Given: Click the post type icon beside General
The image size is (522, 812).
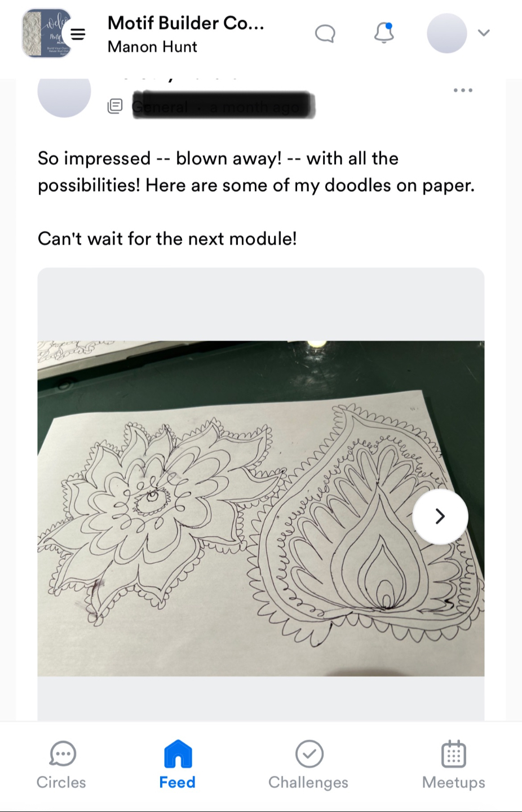Looking at the screenshot, I should (115, 106).
